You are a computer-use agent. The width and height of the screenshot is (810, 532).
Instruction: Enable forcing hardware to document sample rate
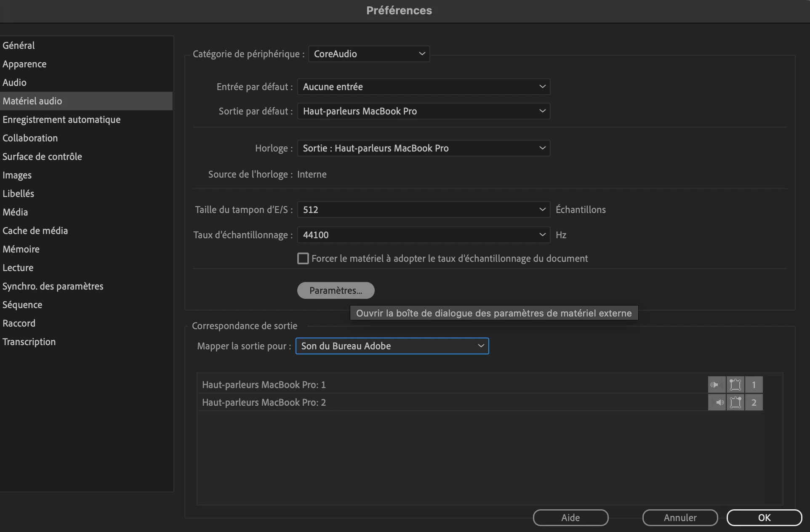303,258
